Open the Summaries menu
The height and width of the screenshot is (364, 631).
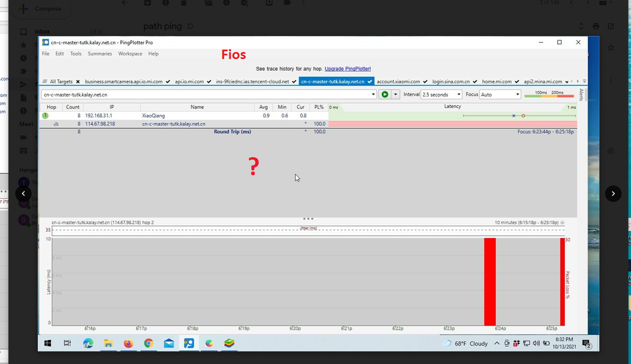click(x=100, y=54)
